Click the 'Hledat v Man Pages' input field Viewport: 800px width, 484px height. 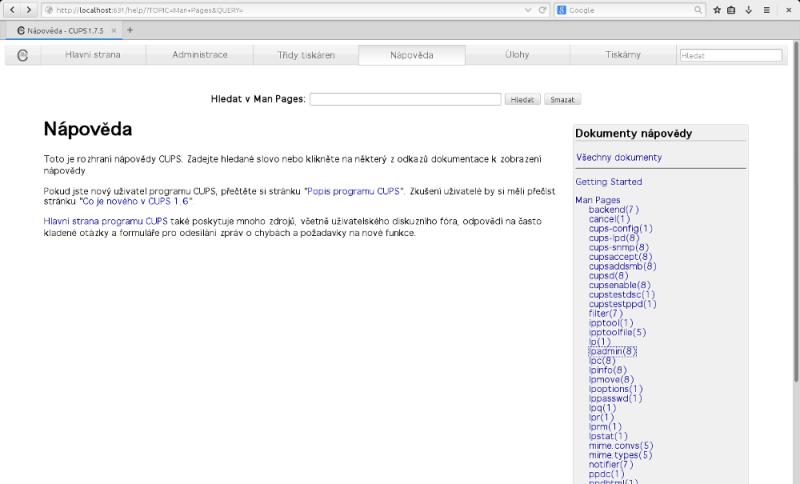405,99
